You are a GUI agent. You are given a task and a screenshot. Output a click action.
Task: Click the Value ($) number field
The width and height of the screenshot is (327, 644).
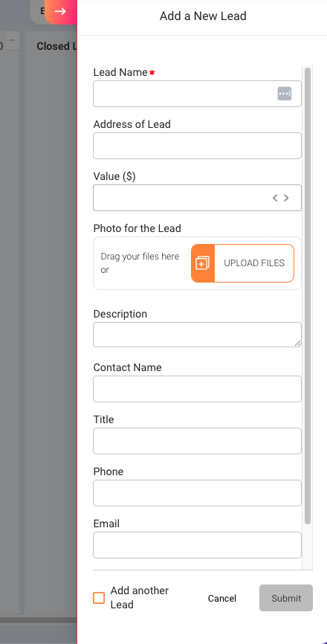[197, 198]
